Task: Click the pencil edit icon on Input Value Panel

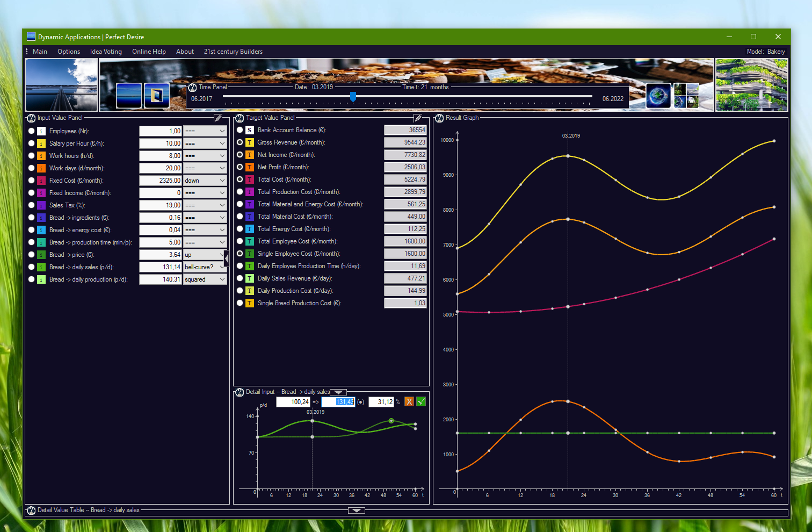Action: 218,117
